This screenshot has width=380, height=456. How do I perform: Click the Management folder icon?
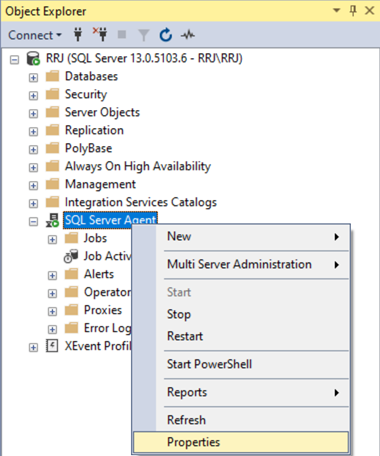click(52, 184)
